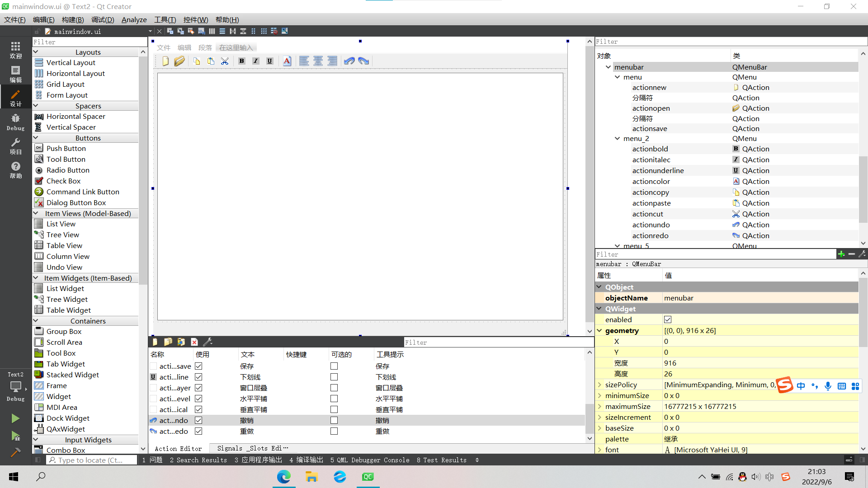Toggle the 使用 checkbox for acti...save
This screenshot has width=868, height=488.
pyautogui.click(x=198, y=366)
